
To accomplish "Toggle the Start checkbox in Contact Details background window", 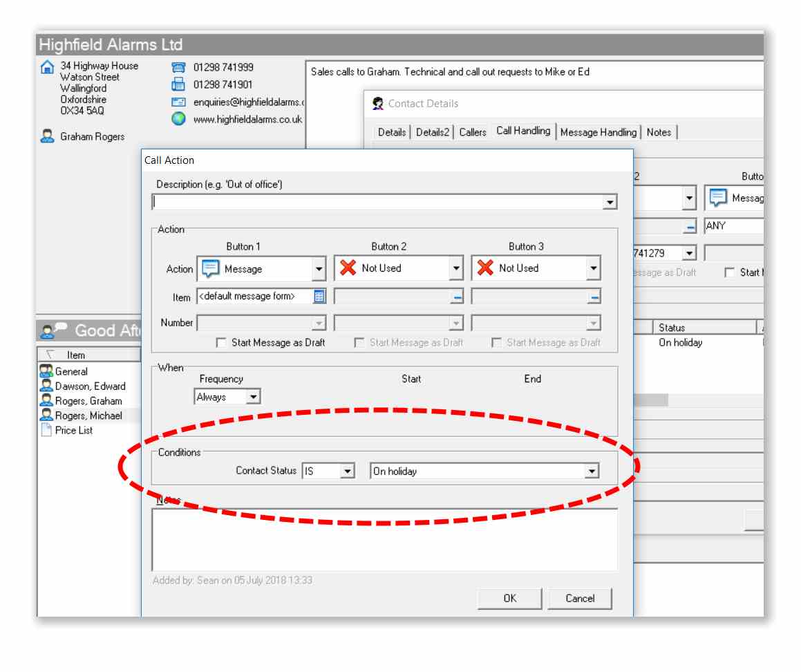I will (x=730, y=273).
